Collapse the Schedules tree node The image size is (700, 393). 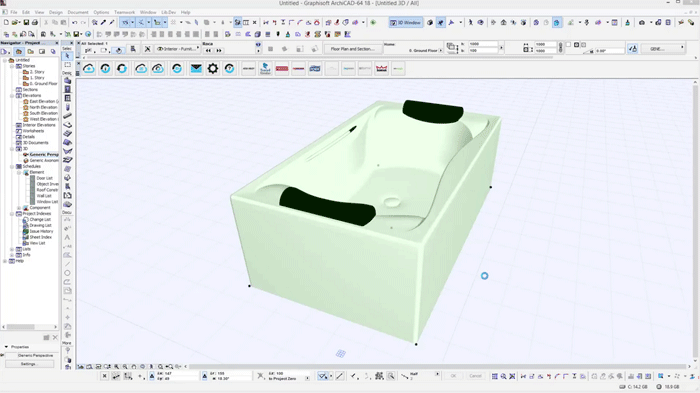click(12, 166)
